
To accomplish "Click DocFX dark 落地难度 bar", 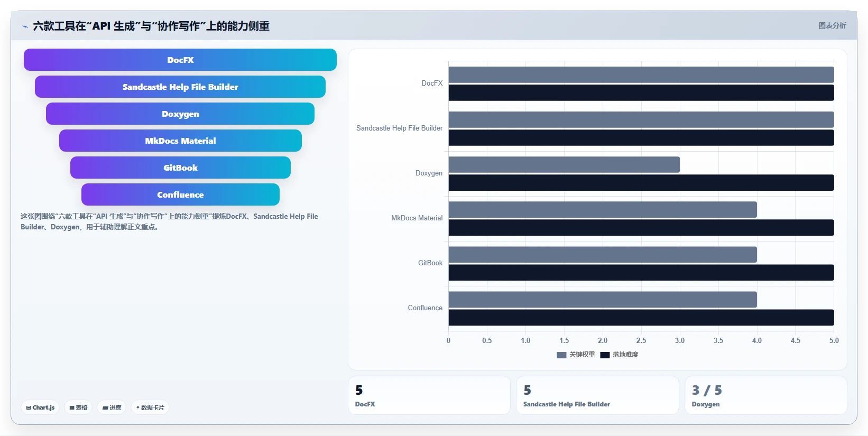I will click(641, 92).
